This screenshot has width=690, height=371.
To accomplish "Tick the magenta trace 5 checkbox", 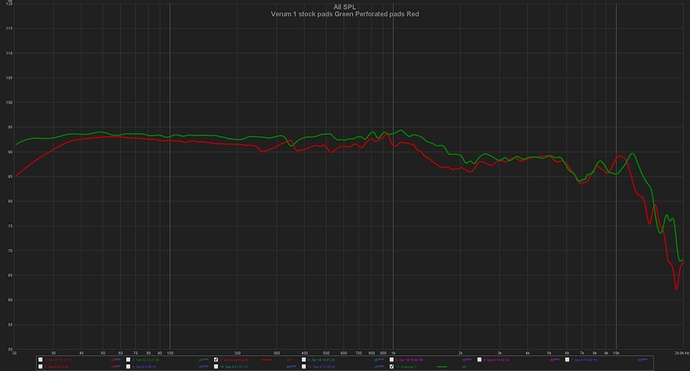I will pyautogui.click(x=392, y=360).
